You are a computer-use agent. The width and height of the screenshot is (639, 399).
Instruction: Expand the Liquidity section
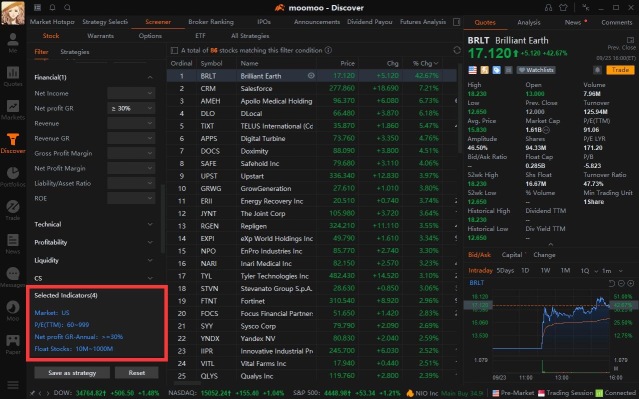[150, 260]
